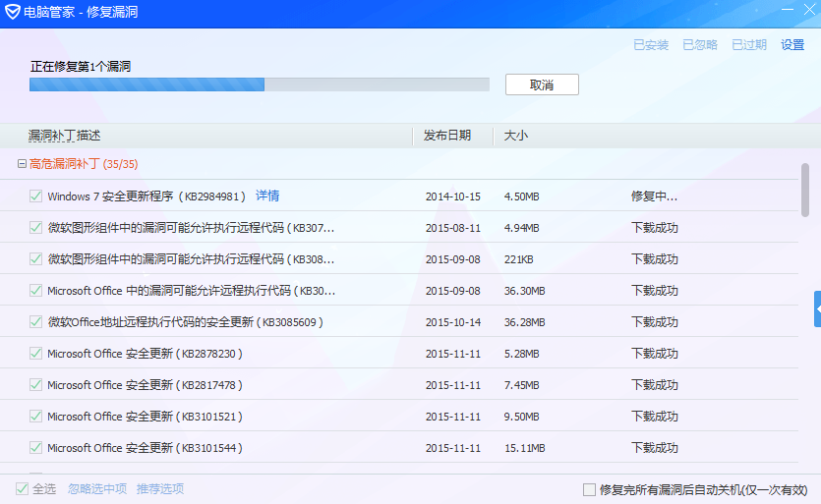This screenshot has height=504, width=821.
Task: Click the 电脑管家 shield logo icon
Action: point(12,14)
